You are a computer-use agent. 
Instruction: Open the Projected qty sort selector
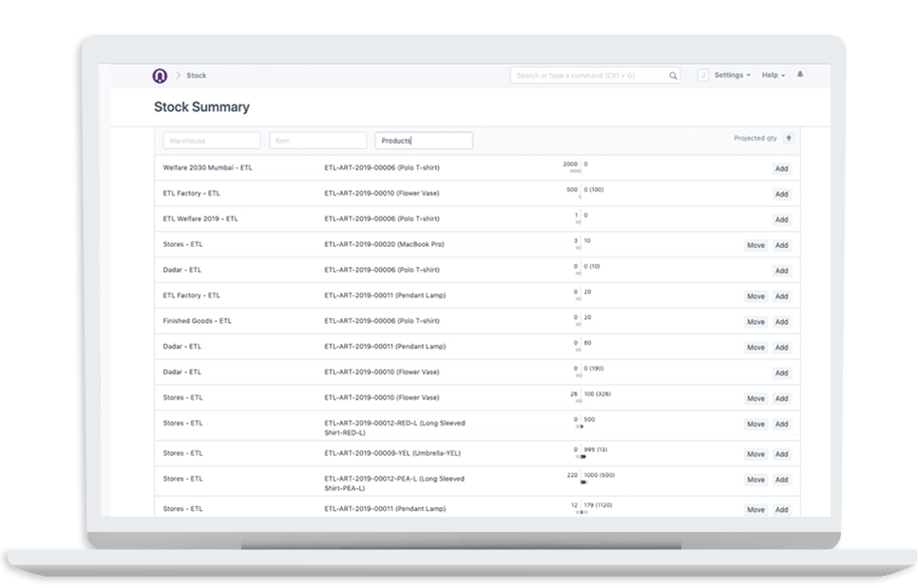click(755, 139)
